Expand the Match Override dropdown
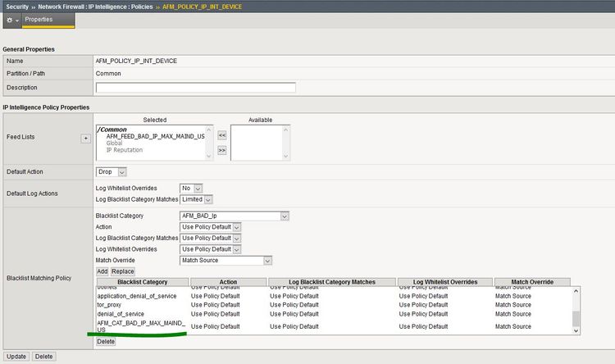The height and width of the screenshot is (364, 615). [226, 261]
